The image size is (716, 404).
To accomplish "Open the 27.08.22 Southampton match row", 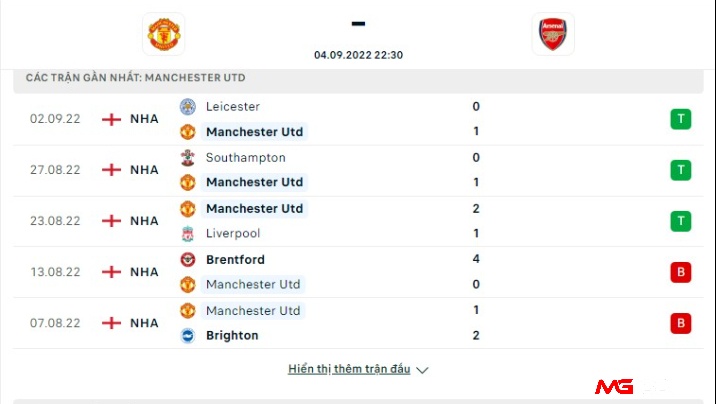I will [x=358, y=170].
